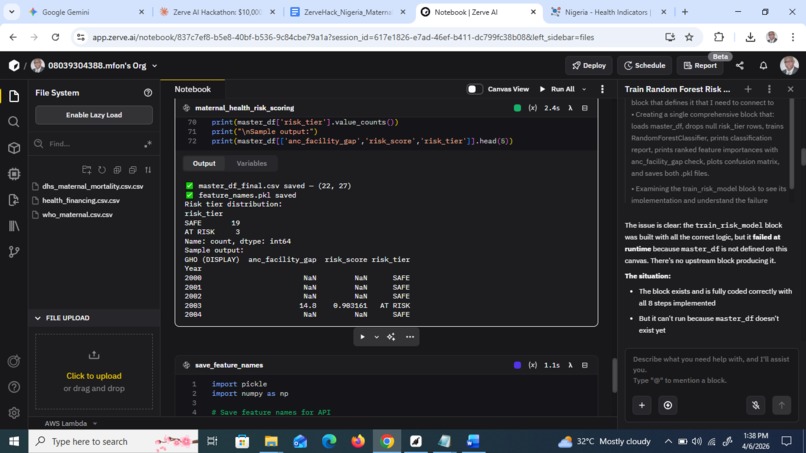This screenshot has width=806, height=453.
Task: Refresh the File System file list
Action: [102, 170]
